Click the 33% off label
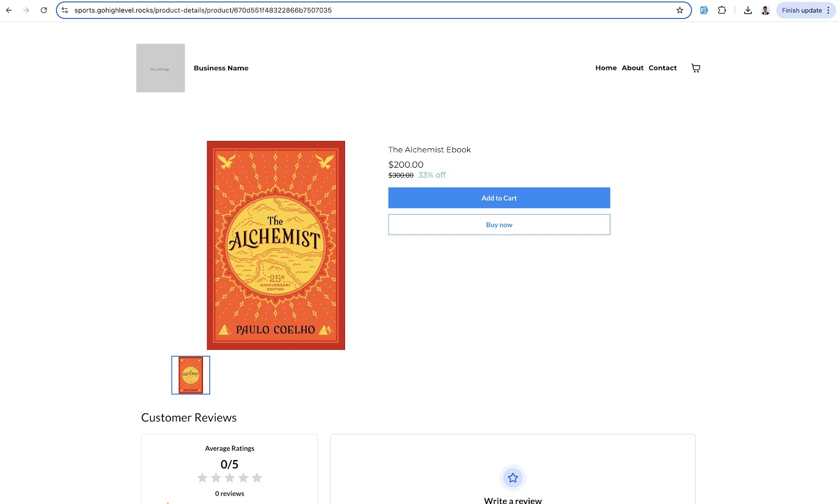Screen dimensions: 839x504 (432, 175)
